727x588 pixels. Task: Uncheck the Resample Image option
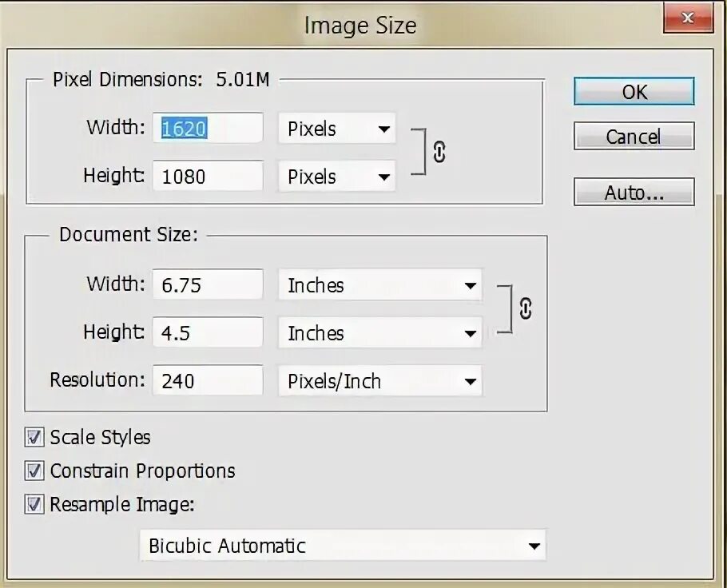pos(34,504)
